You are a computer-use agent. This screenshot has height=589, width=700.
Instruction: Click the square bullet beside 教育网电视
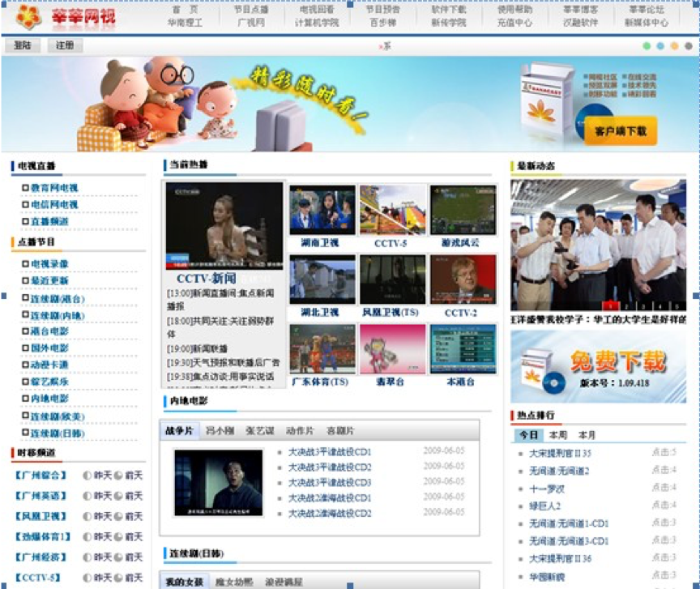click(x=25, y=188)
